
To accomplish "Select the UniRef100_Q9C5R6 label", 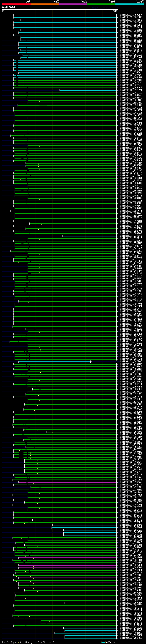I will tap(131, 354).
